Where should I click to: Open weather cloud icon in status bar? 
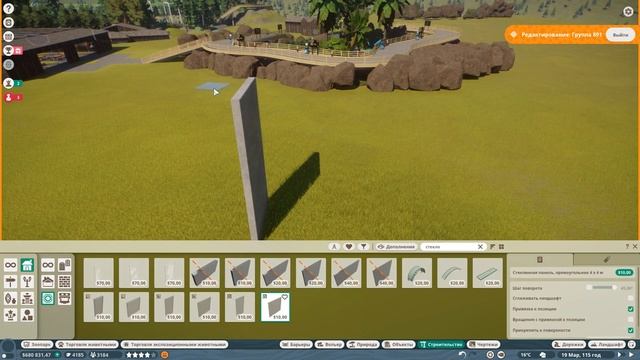(543, 355)
